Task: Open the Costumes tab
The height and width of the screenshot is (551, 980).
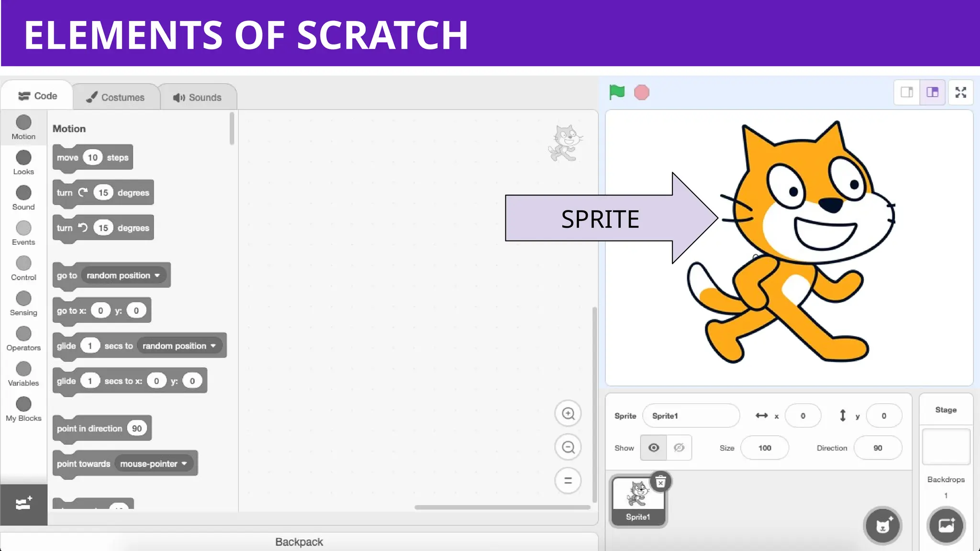Action: (115, 98)
